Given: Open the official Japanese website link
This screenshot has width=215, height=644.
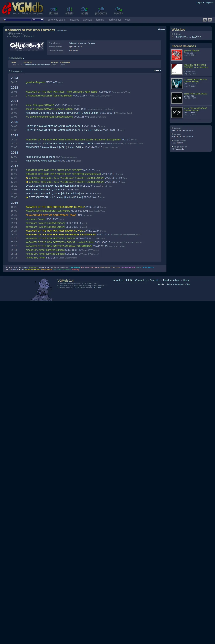Looking at the screenshot, I should (x=188, y=37).
